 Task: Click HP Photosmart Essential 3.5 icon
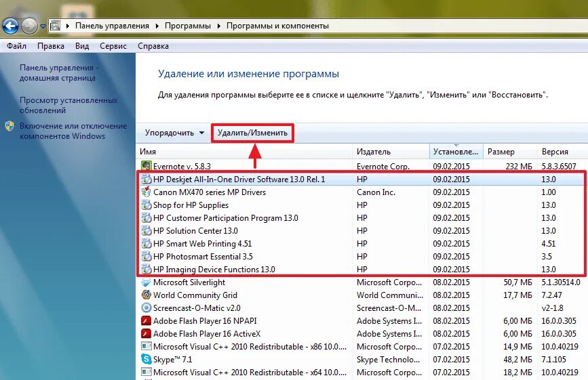click(146, 256)
